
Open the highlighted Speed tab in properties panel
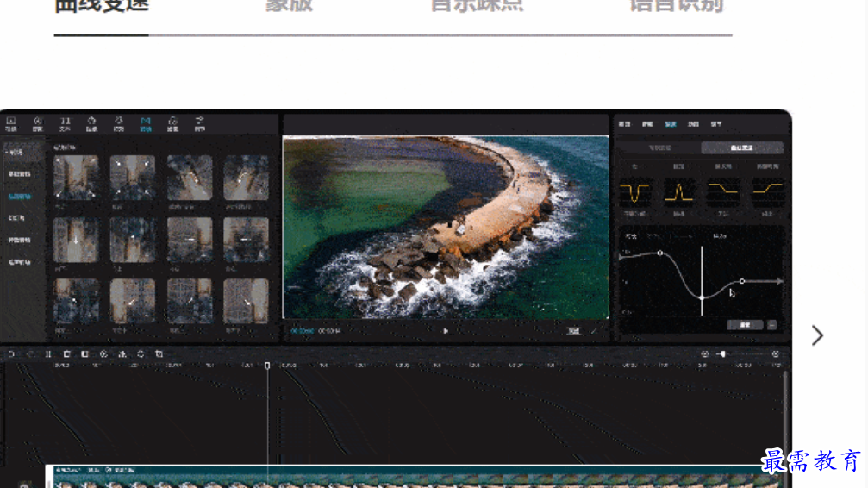pos(671,124)
